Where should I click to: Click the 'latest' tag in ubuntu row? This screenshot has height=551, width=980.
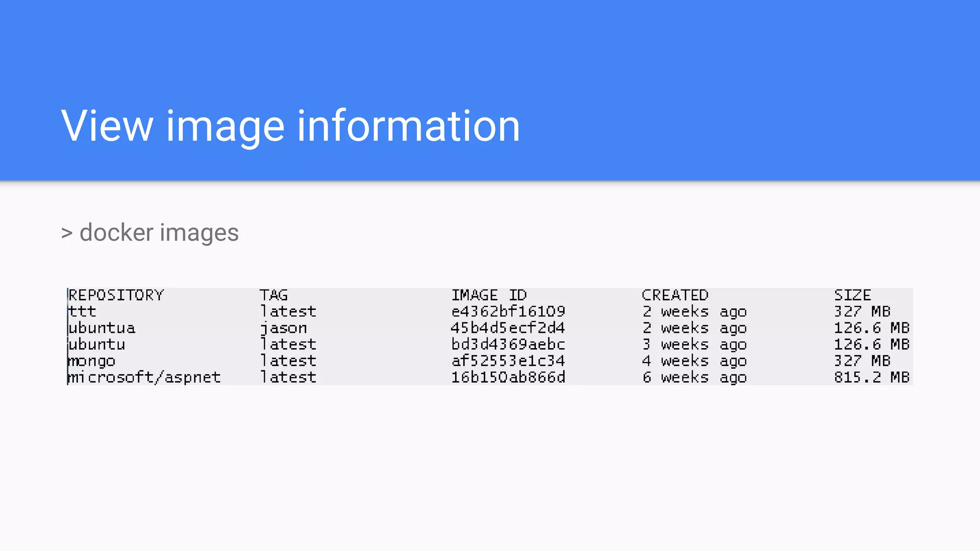[x=288, y=344]
